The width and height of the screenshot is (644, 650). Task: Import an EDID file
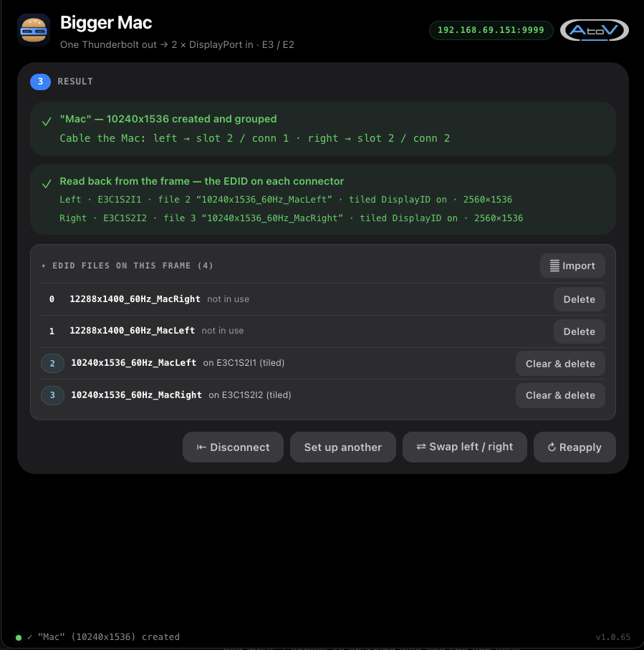click(x=572, y=266)
